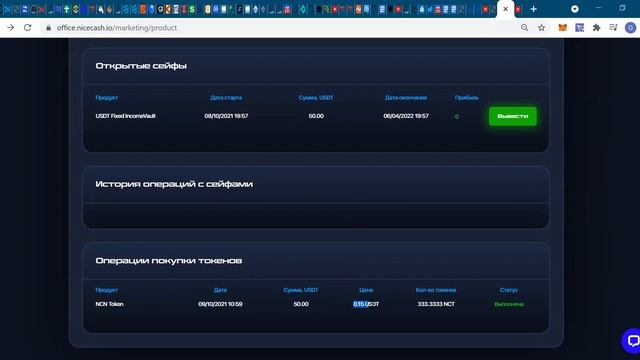This screenshot has width=640, height=360.
Task: Open the Extensions puzzle piece menu
Action: pyautogui.click(x=596, y=28)
